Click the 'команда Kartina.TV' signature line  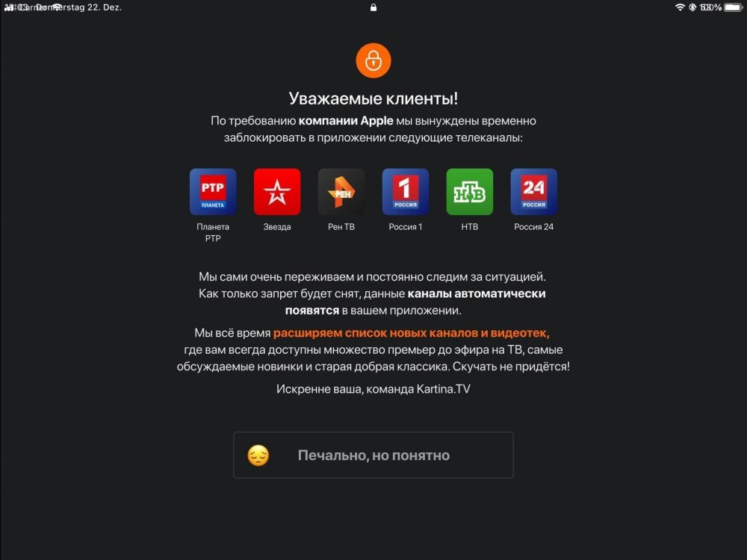pos(418,389)
